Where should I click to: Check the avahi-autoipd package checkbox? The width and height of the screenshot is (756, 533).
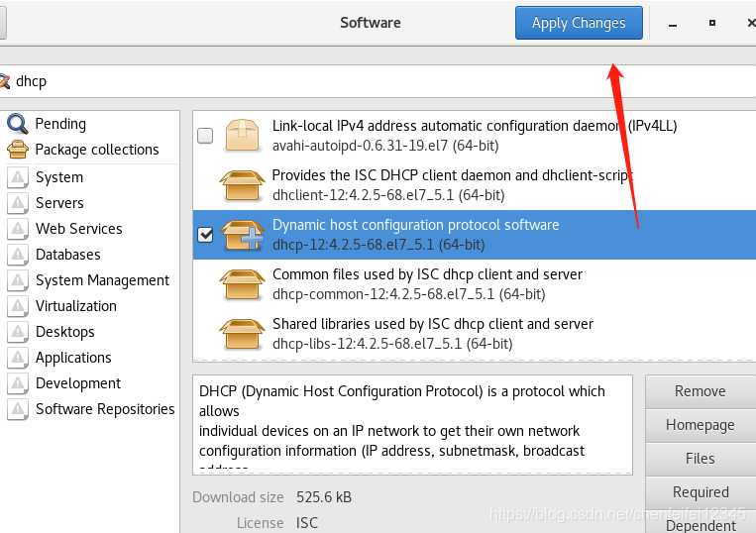(205, 136)
